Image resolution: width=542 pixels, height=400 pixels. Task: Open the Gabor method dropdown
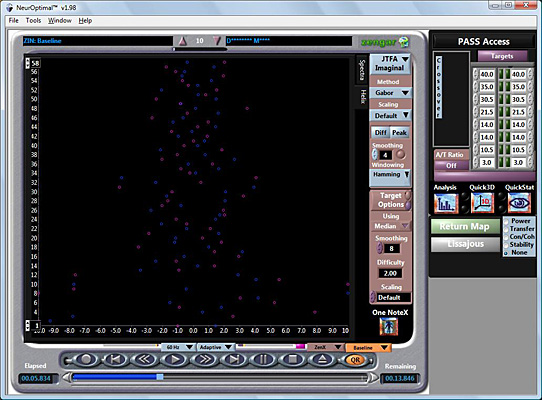pyautogui.click(x=390, y=93)
